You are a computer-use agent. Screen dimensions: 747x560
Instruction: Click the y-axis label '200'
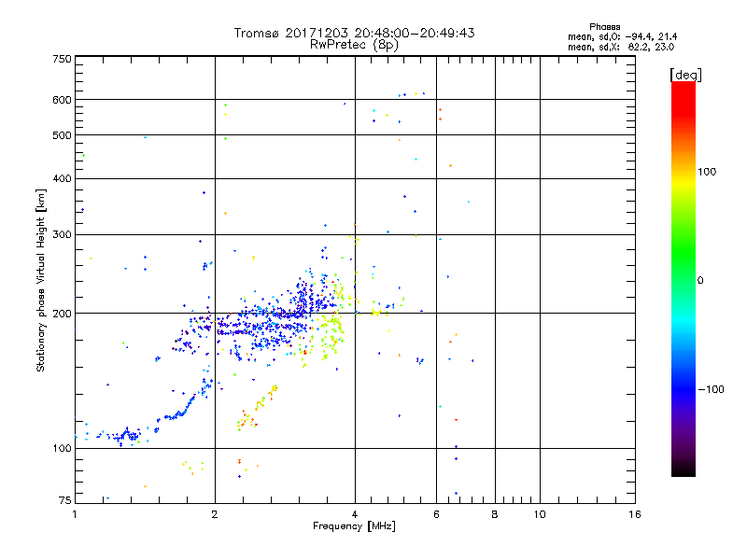(x=62, y=314)
